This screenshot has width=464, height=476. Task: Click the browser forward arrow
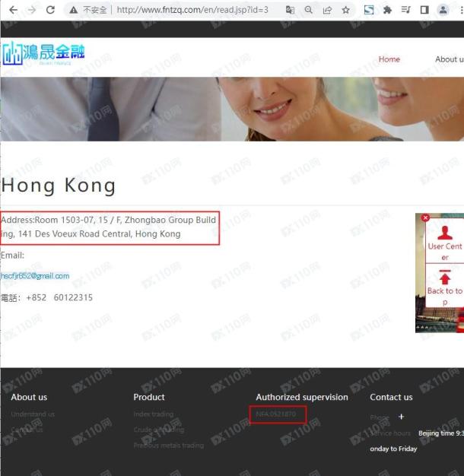(x=32, y=10)
